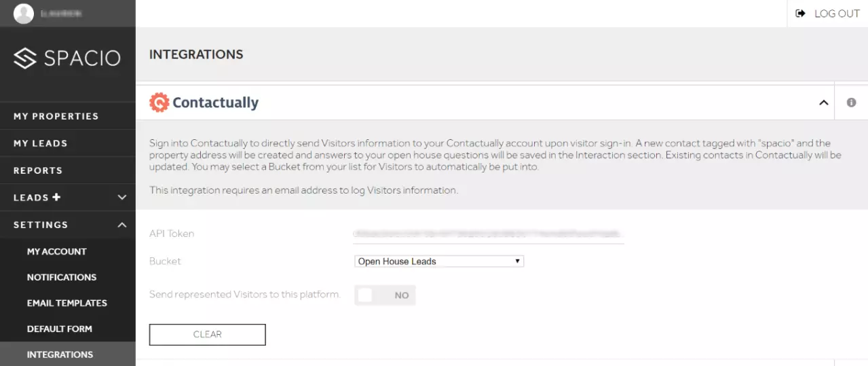Click the log out arrow icon

point(801,14)
